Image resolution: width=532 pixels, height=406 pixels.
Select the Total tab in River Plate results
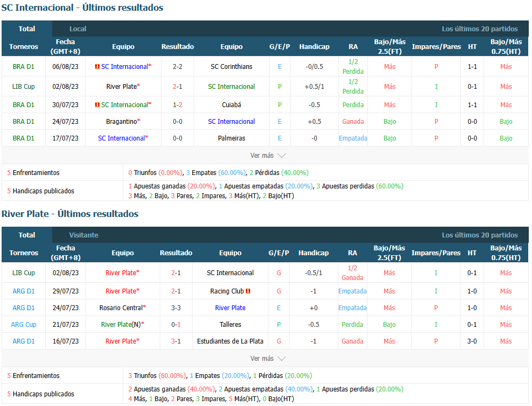coord(27,235)
